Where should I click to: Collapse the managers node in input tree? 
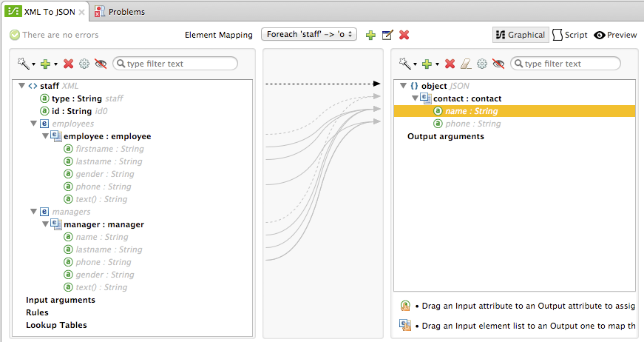click(33, 212)
